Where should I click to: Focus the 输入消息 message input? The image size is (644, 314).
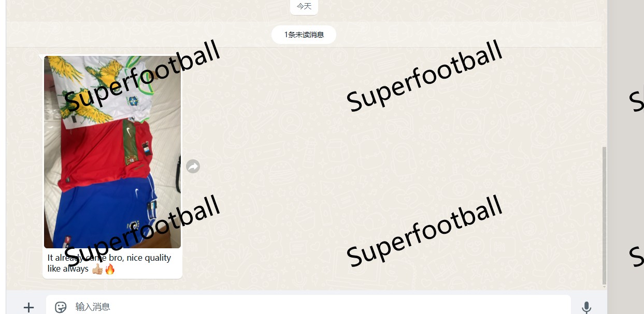coord(308,307)
